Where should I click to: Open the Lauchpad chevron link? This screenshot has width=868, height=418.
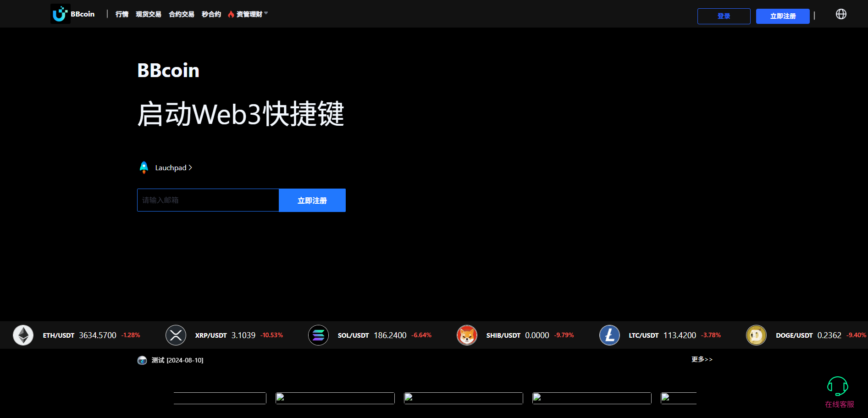tap(190, 167)
